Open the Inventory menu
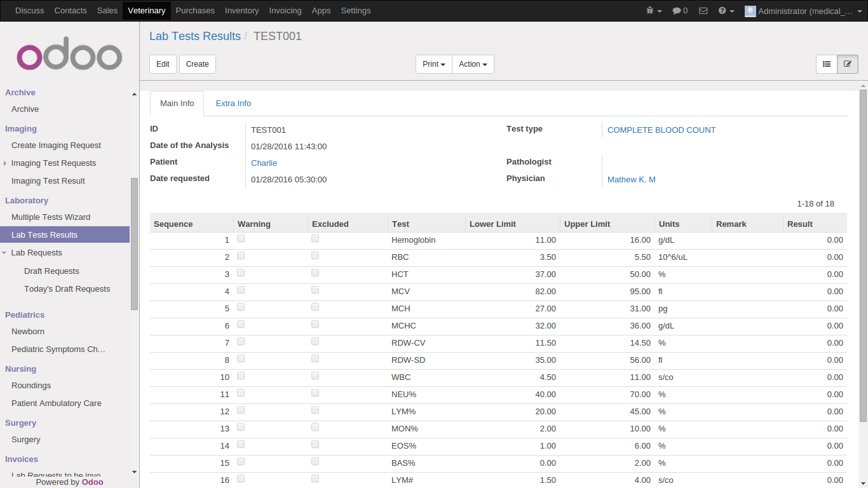 (241, 11)
